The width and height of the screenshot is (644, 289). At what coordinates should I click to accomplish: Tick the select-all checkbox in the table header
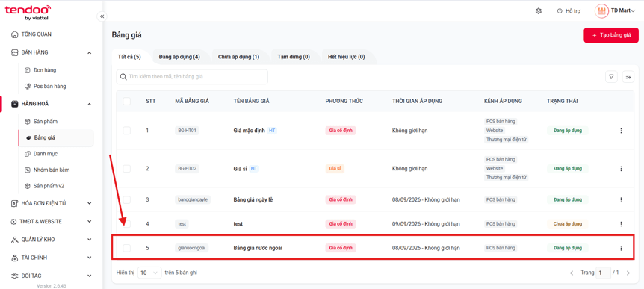coord(127,101)
